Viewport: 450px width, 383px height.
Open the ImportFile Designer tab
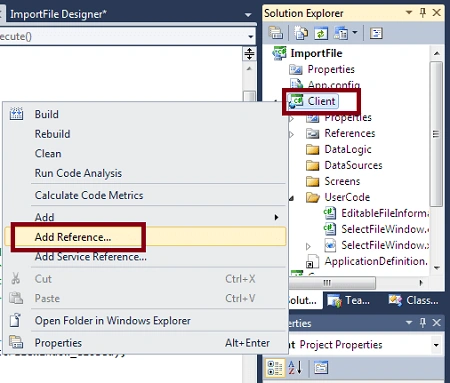58,14
